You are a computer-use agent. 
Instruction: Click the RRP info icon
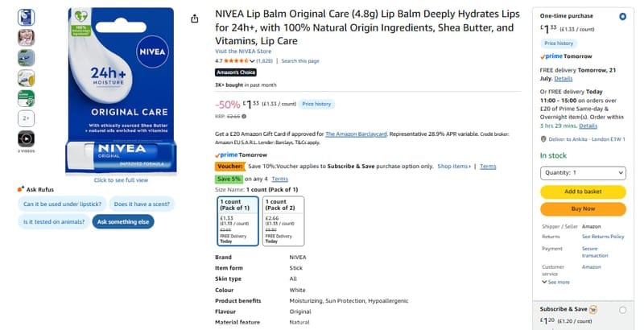[244, 117]
